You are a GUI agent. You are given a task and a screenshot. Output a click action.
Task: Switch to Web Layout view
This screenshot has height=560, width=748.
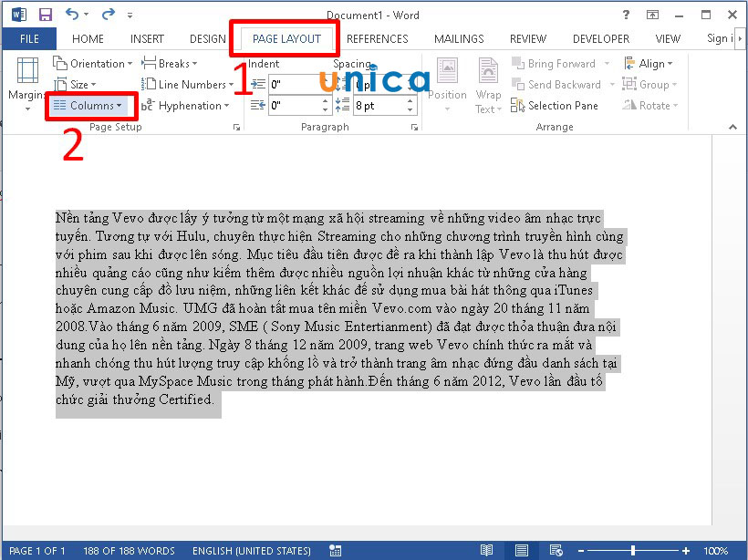pyautogui.click(x=556, y=551)
